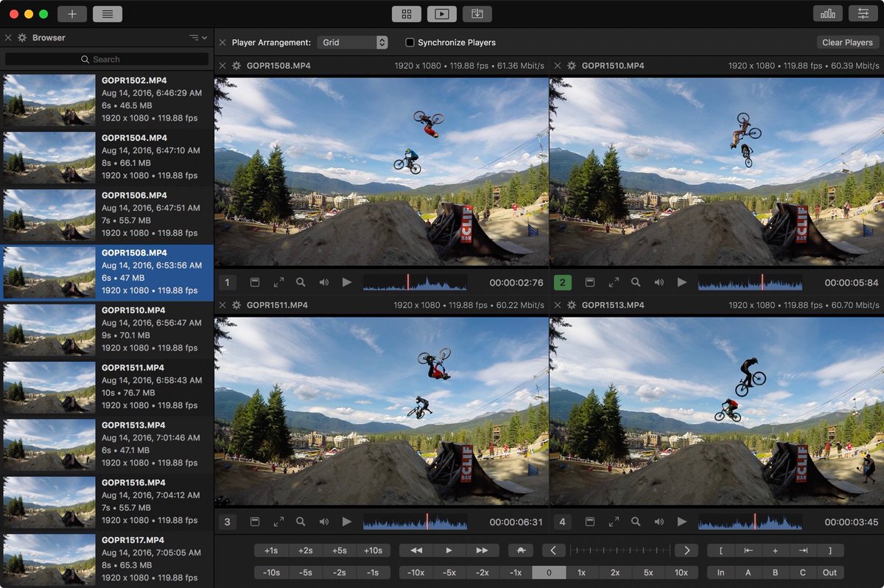884x588 pixels.
Task: Click the turtle slow-motion button
Action: (520, 550)
